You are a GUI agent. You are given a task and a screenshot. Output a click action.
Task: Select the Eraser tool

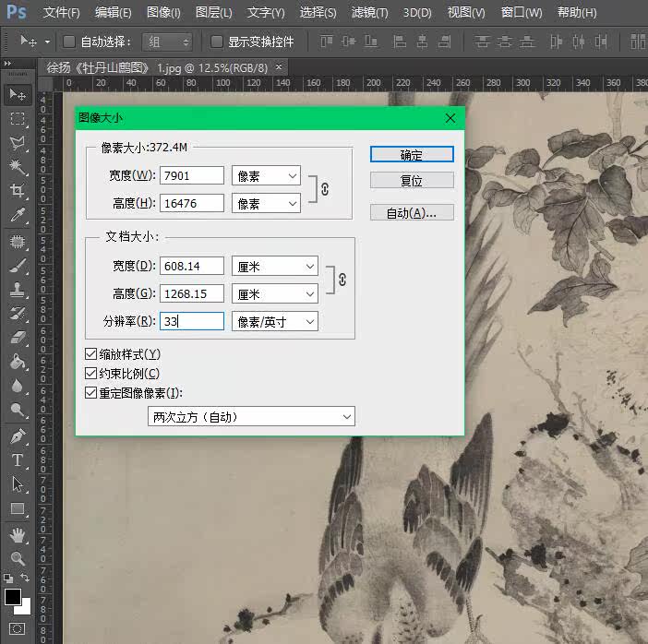tap(18, 338)
